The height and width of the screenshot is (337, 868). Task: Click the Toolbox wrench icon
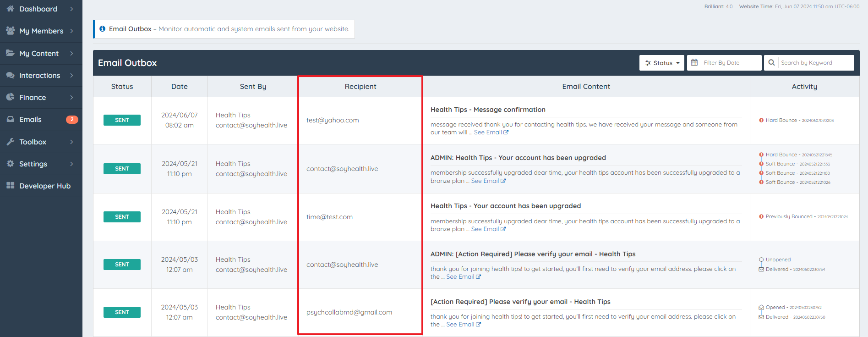(10, 142)
